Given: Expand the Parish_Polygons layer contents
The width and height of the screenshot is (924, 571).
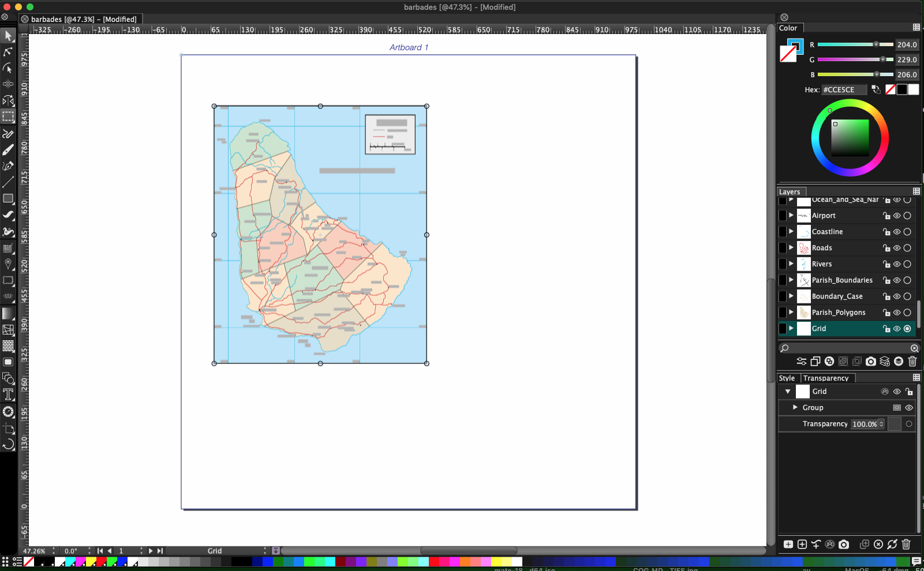Looking at the screenshot, I should pos(790,312).
